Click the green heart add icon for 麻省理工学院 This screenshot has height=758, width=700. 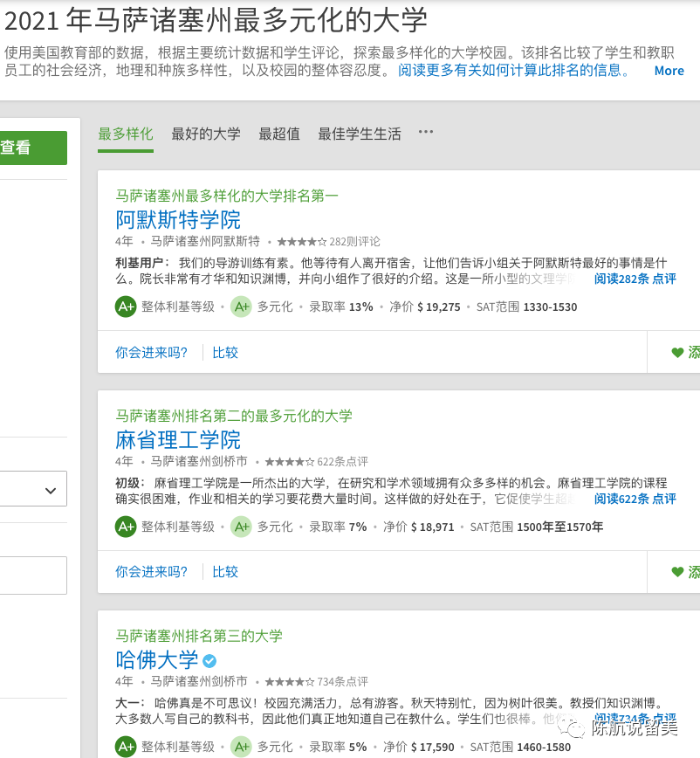click(x=678, y=572)
